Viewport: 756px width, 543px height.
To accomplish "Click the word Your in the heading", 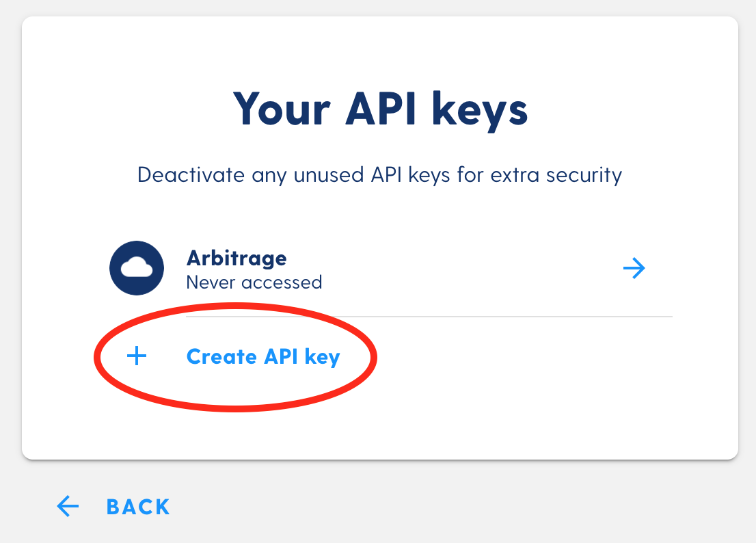I will pyautogui.click(x=282, y=109).
